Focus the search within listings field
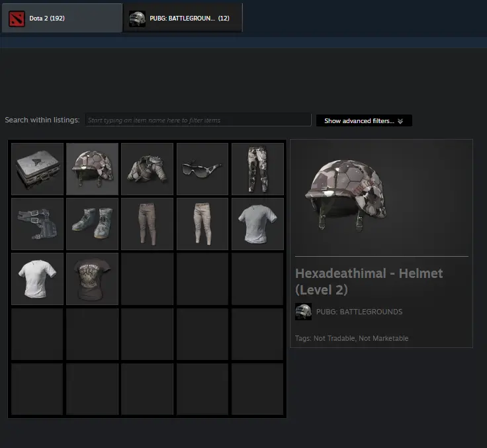The height and width of the screenshot is (448, 487). [198, 120]
